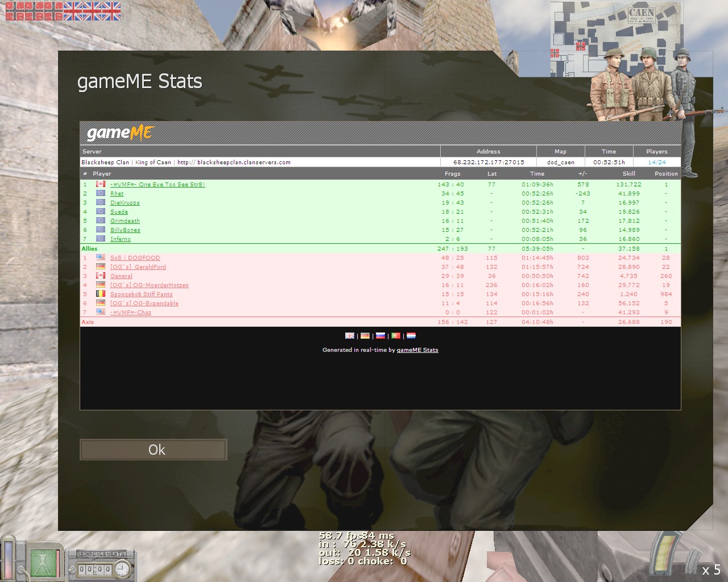Click the Skill column header

pos(628,173)
